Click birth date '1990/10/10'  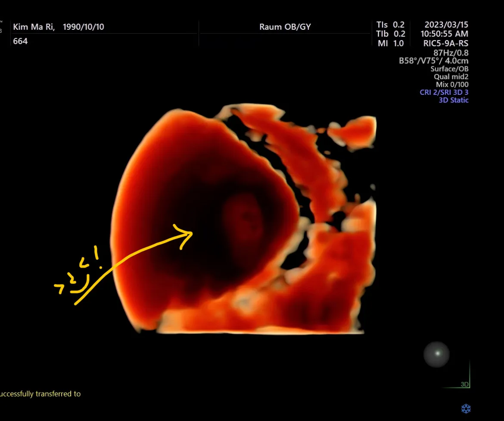pos(83,27)
